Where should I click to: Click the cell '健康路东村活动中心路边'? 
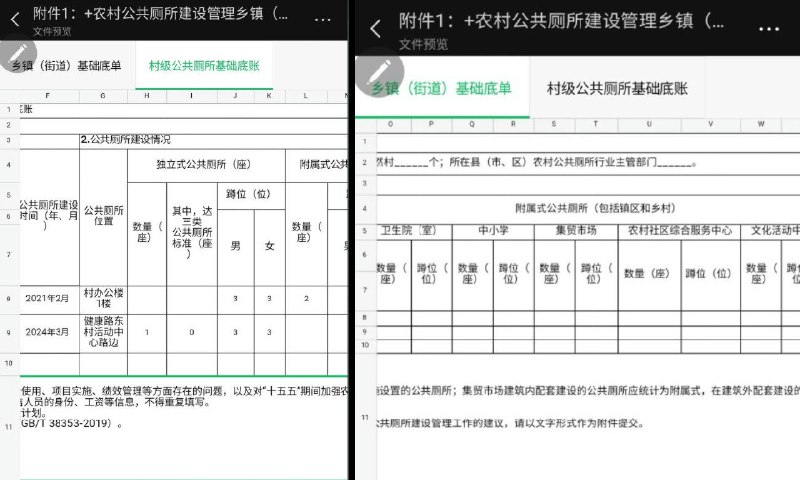point(104,332)
